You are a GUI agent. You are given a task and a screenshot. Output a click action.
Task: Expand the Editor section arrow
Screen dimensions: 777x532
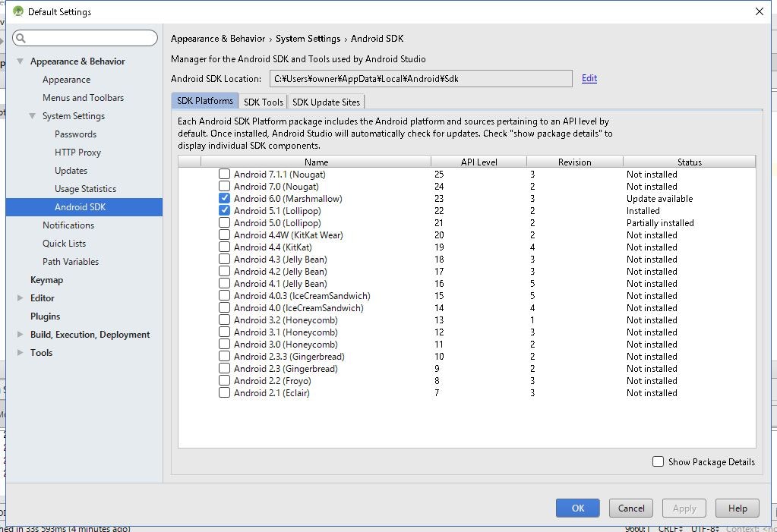click(x=21, y=297)
